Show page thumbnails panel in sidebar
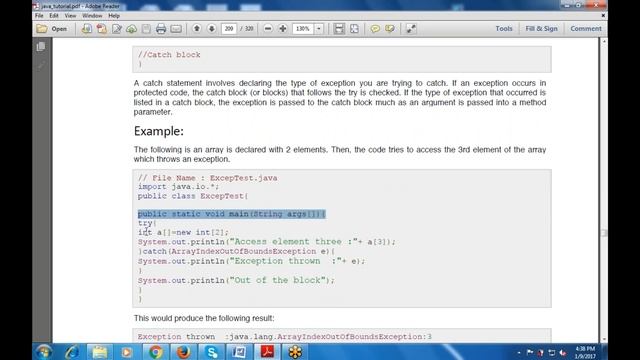This screenshot has height=360, width=640. (x=41, y=47)
